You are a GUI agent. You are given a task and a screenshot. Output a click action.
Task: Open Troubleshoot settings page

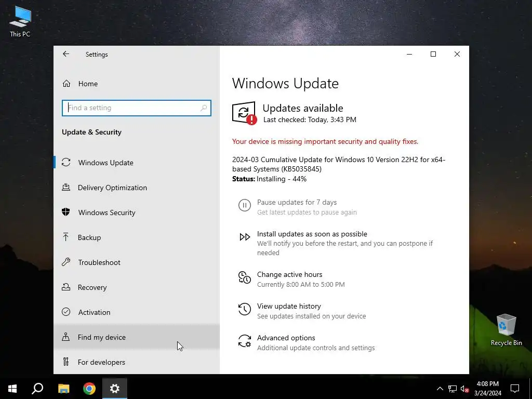(x=137, y=262)
